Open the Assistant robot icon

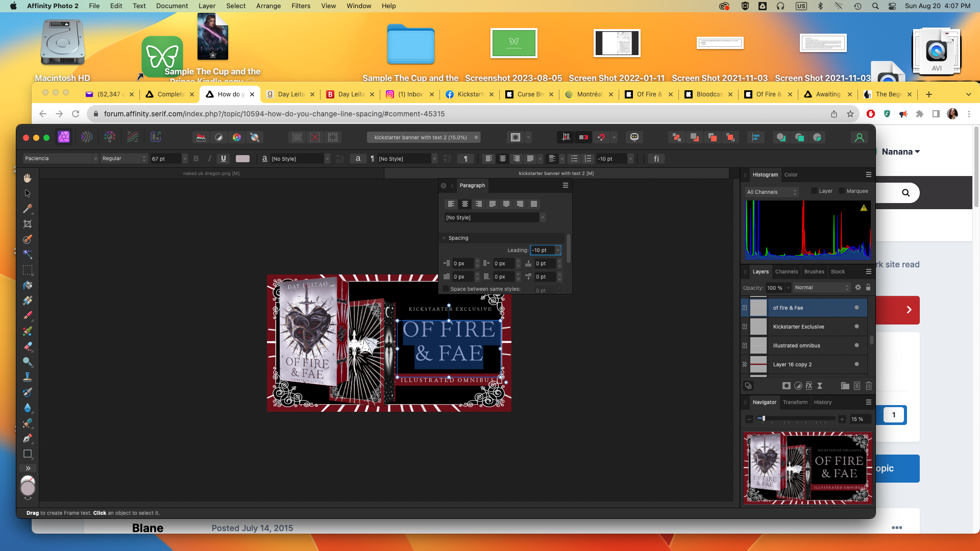[634, 137]
